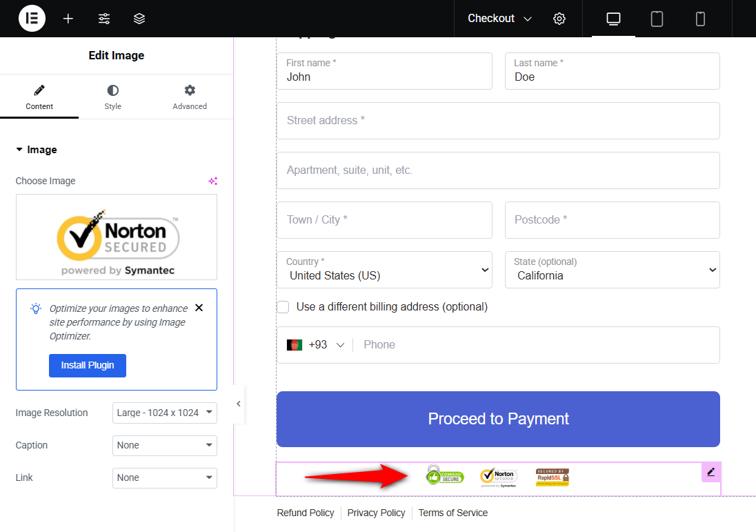Image resolution: width=756 pixels, height=532 pixels.
Task: Select the Comodo Secure badge image
Action: point(444,475)
